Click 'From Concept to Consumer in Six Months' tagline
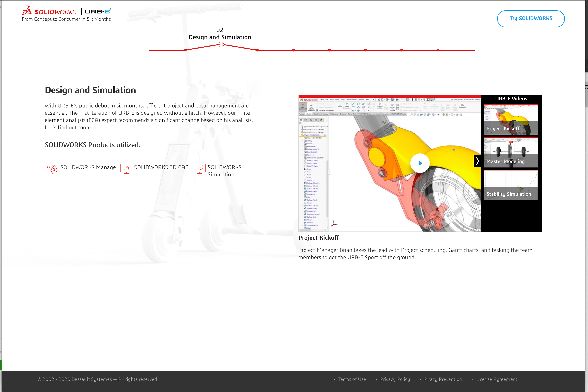588x392 pixels. (x=66, y=19)
